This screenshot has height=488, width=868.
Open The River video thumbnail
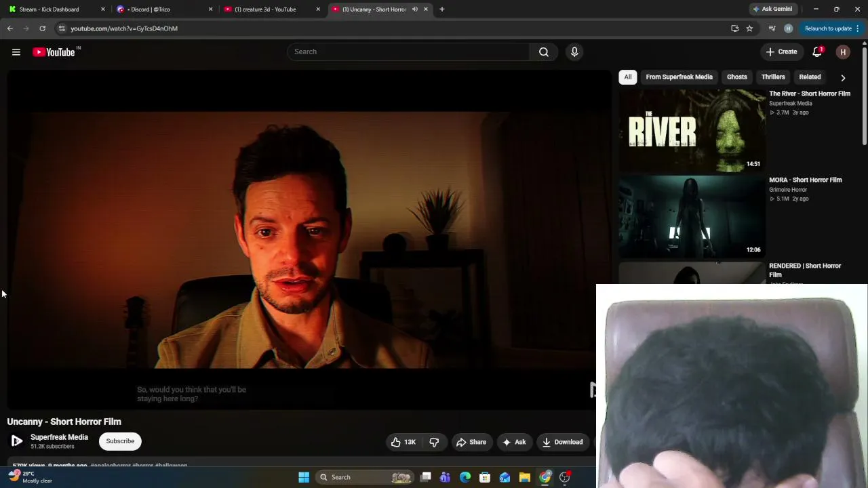692,131
